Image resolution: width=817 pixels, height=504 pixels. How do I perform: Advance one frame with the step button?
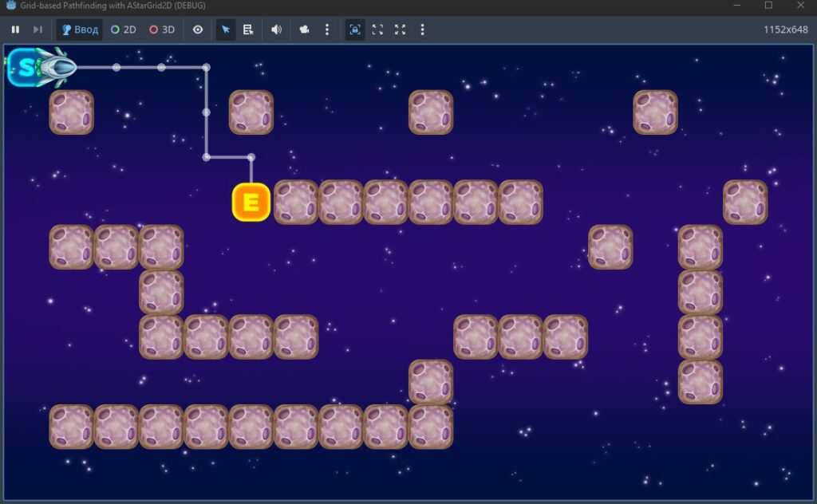point(37,30)
